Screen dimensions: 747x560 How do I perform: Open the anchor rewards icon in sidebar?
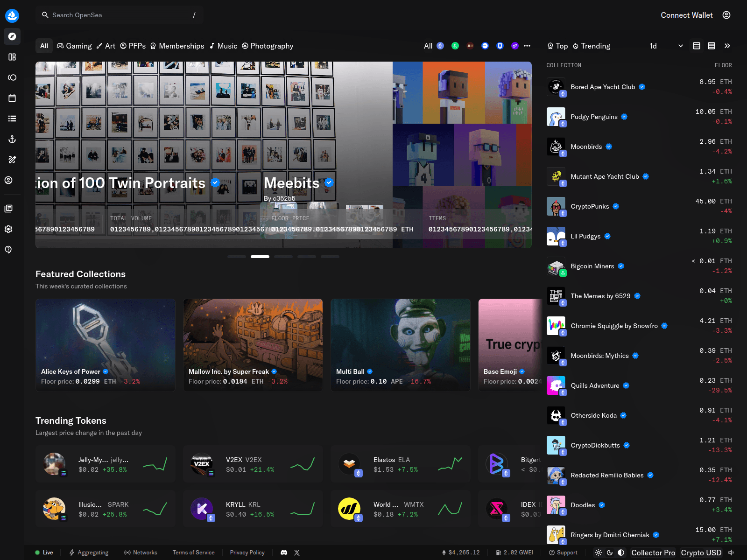click(12, 139)
